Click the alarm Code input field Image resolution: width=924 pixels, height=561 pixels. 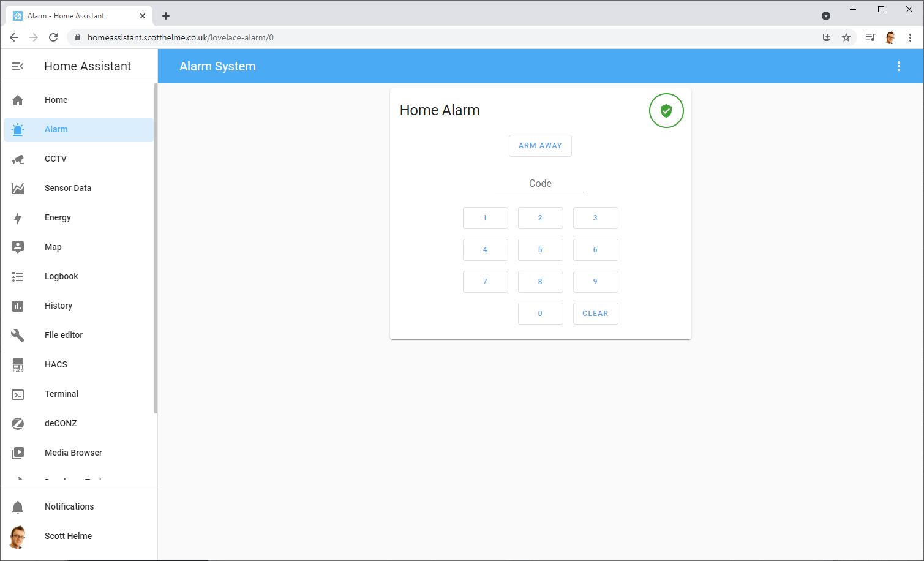pyautogui.click(x=540, y=184)
